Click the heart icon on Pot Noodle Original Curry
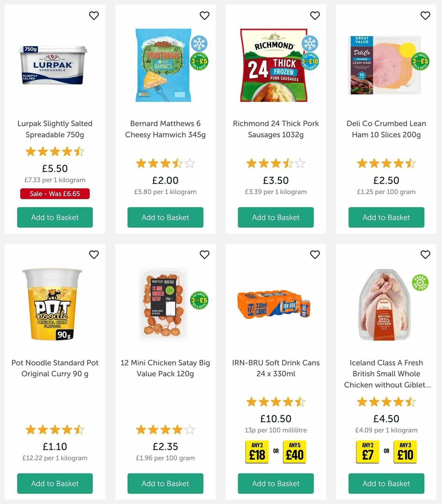Screen dimensions: 442x504 (x=94, y=254)
